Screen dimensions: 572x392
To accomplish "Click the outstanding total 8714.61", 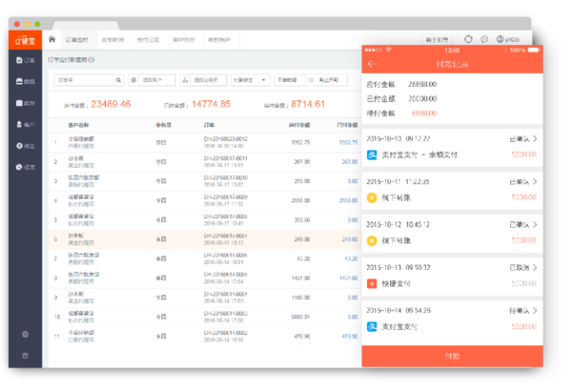I will 308,104.
